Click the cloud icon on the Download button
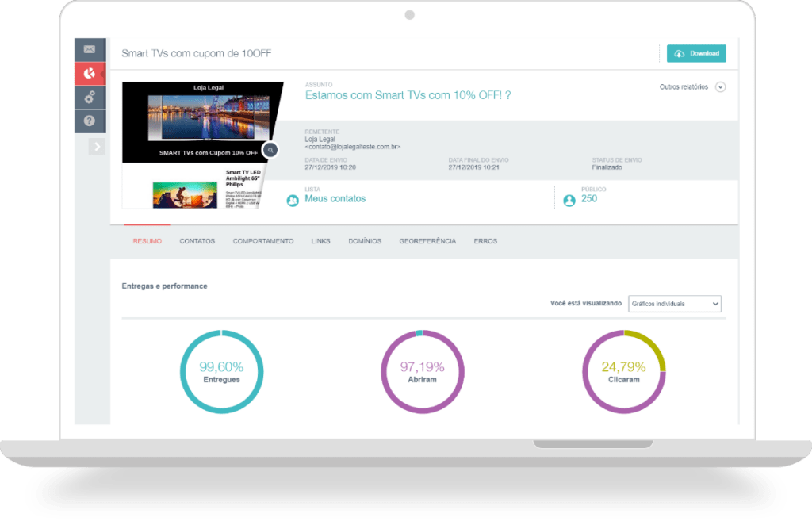 click(681, 53)
